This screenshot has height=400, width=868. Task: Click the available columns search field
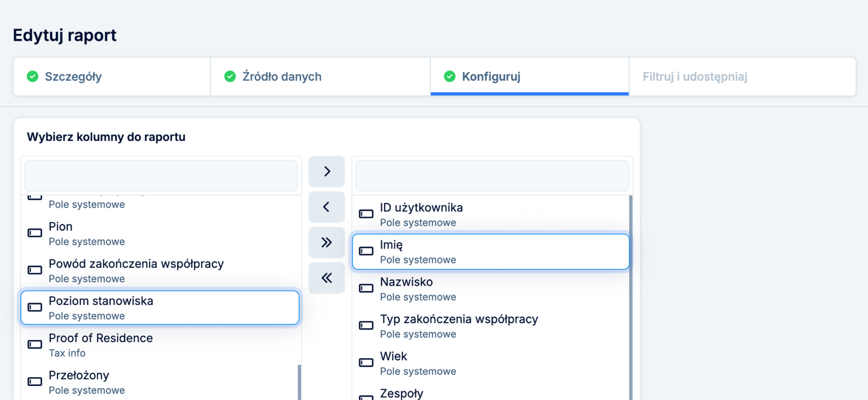161,175
